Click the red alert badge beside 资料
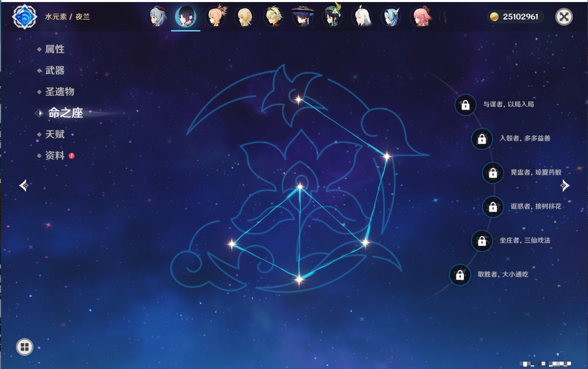This screenshot has width=588, height=369. coord(72,156)
